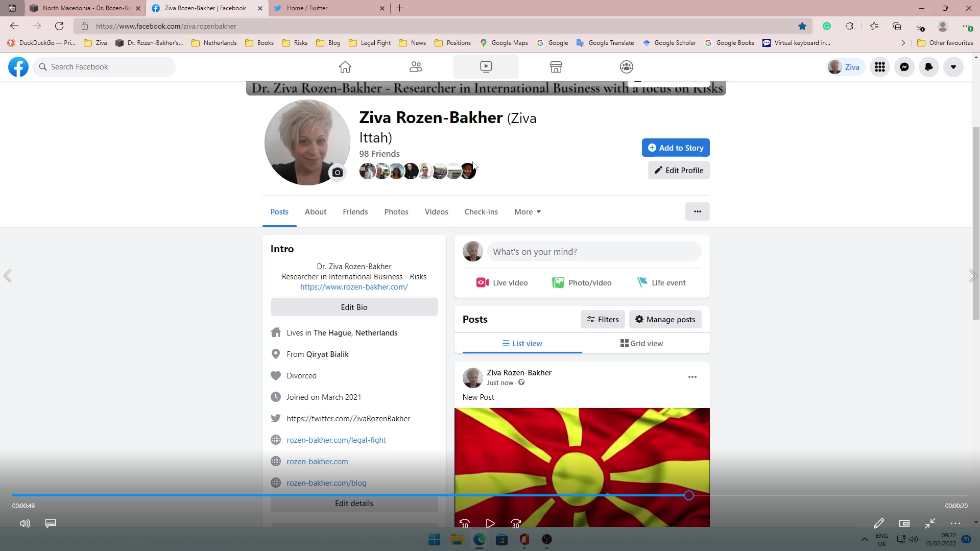Toggle mini view player icon
Viewport: 980px width, 551px height.
904,523
